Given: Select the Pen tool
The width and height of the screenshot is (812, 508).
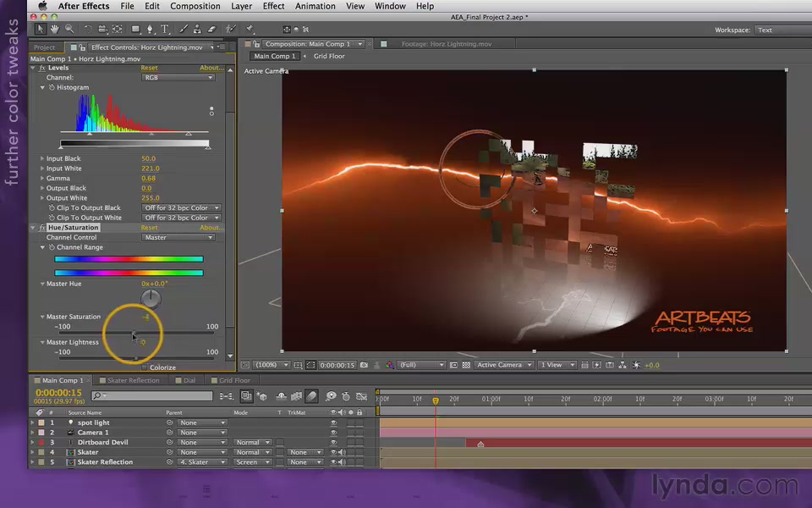Looking at the screenshot, I should tap(151, 29).
